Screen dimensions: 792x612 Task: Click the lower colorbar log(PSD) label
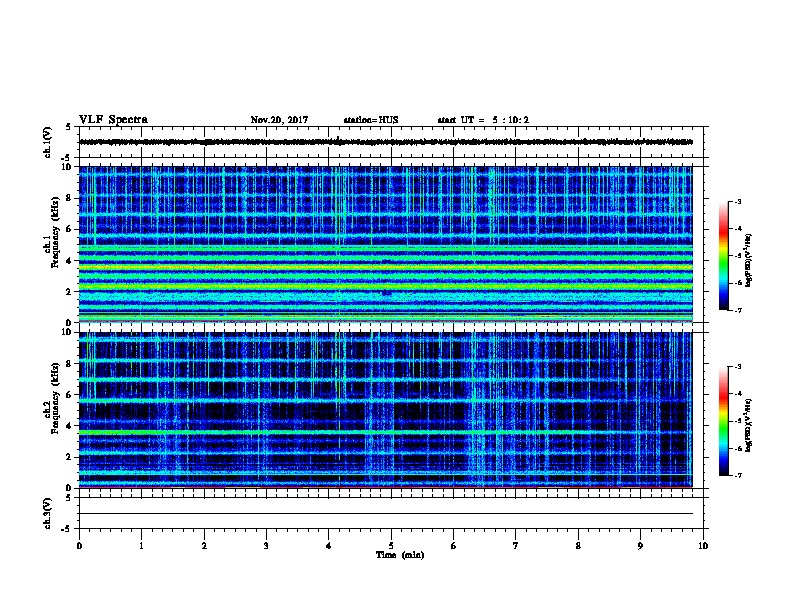coord(749,425)
